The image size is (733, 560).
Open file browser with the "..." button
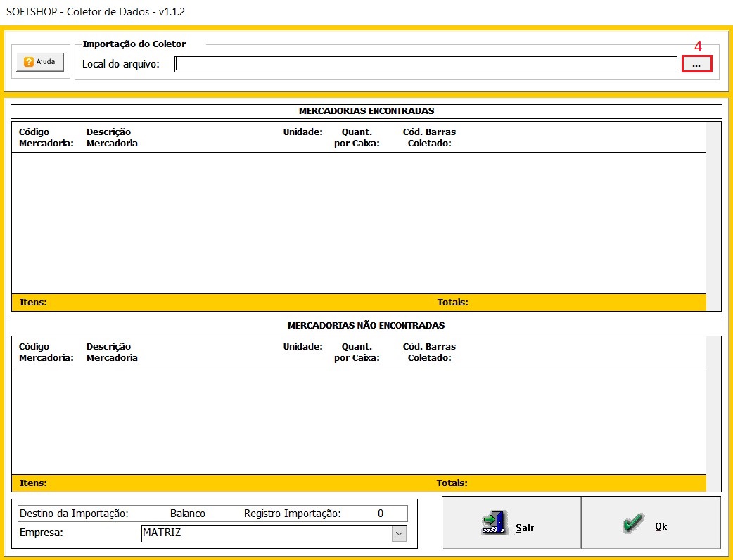tap(696, 64)
